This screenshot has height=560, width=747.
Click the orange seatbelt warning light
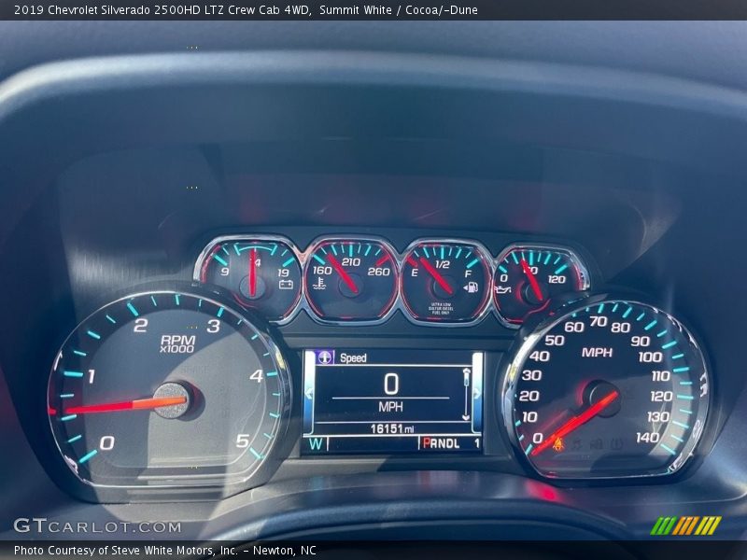(x=558, y=443)
